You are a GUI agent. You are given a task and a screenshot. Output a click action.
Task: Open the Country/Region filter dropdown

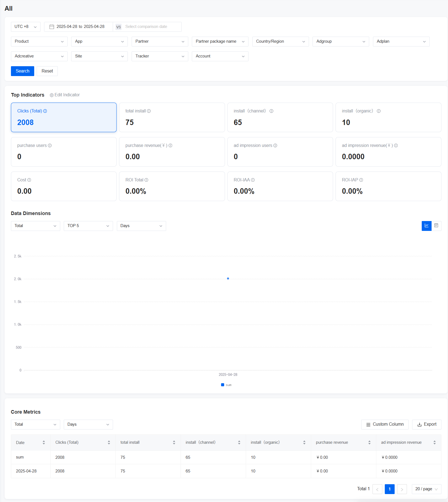[280, 41]
